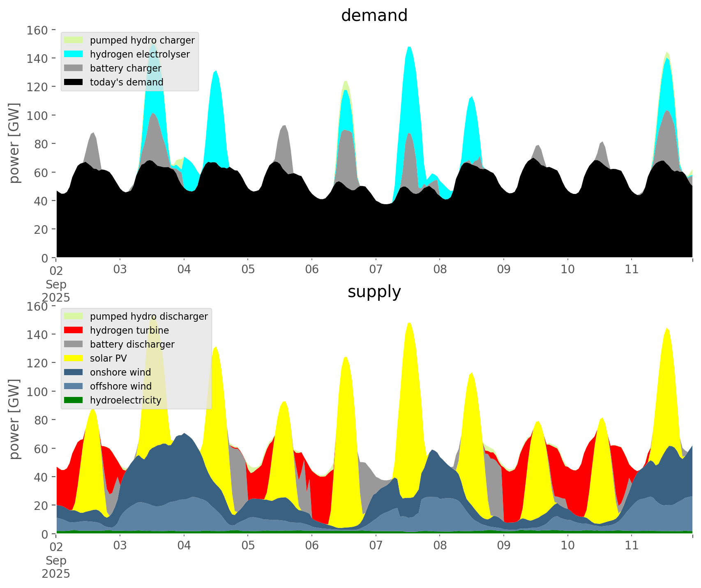This screenshot has height=588, width=701.
Task: Click the 100 y-axis tick on supply chart
Action: tap(37, 392)
